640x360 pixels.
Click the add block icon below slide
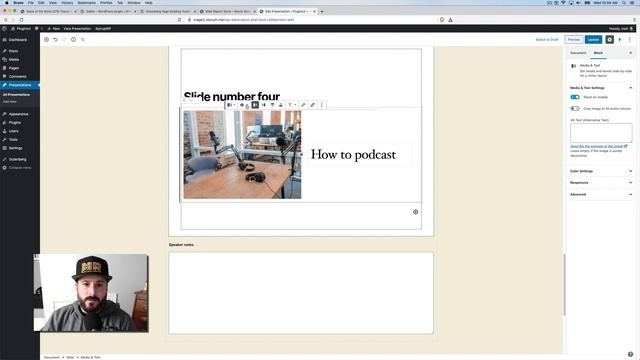416,212
